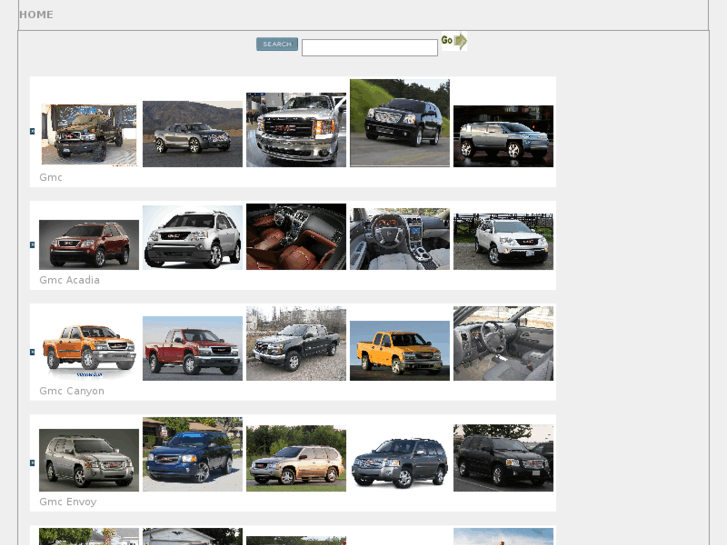Click the bullet icon beside Gmc Canyon row
The image size is (727, 545).
pos(32,352)
